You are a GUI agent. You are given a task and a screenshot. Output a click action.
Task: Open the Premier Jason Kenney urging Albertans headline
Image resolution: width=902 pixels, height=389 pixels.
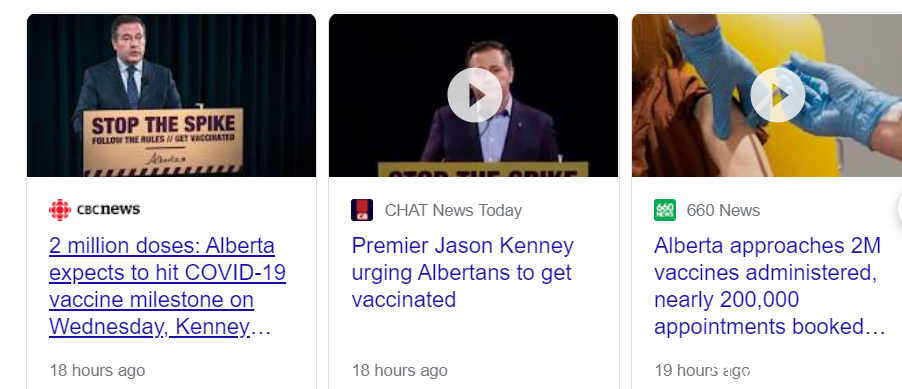[x=463, y=273]
